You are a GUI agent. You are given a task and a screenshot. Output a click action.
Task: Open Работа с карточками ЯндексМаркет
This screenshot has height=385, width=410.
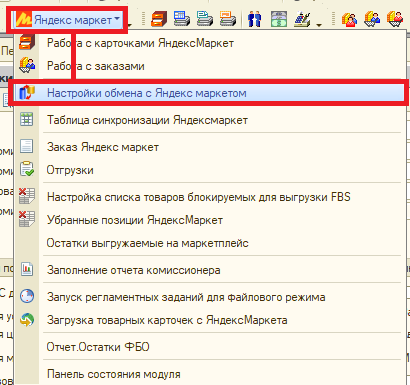pyautogui.click(x=210, y=43)
